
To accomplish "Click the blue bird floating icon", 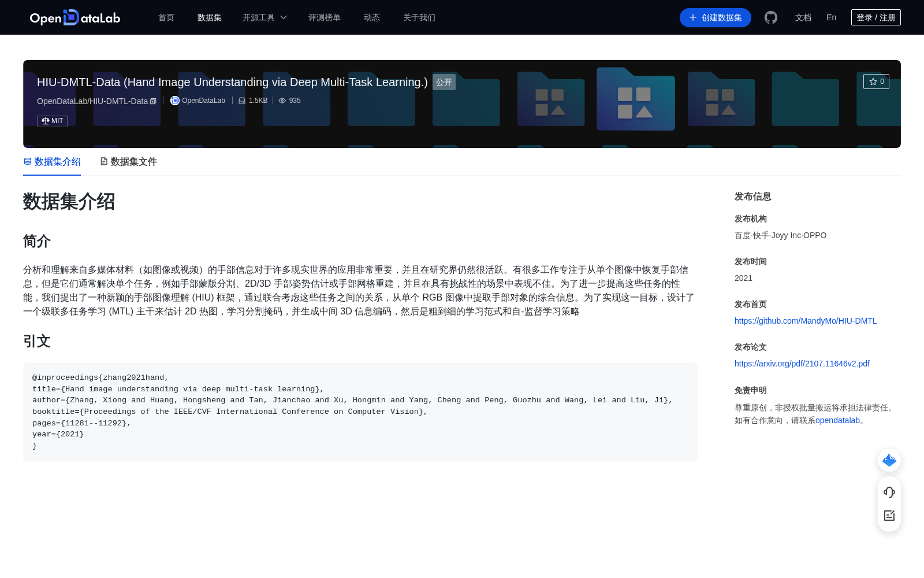I will tap(889, 460).
